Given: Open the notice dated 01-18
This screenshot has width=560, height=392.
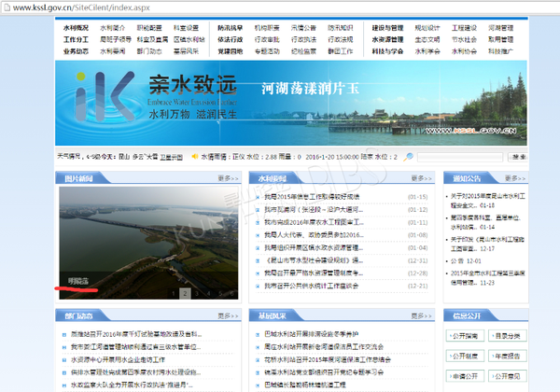Looking at the screenshot, I should pos(487,201).
